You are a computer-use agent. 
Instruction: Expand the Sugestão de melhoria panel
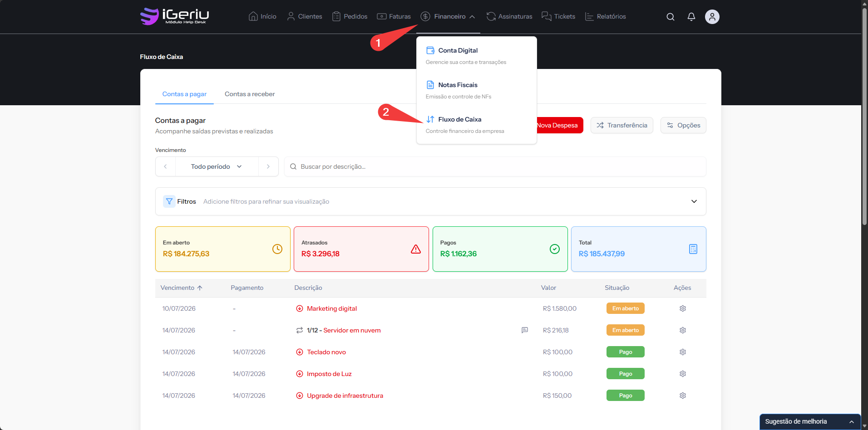click(810, 421)
